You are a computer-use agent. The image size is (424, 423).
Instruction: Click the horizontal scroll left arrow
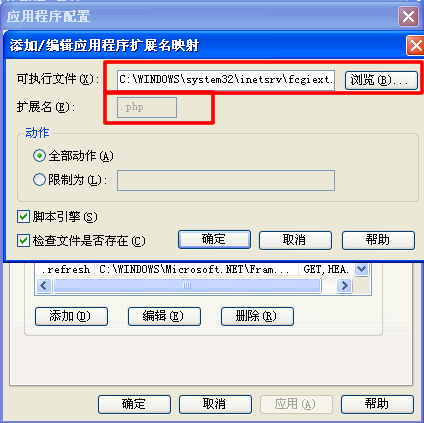coord(44,286)
